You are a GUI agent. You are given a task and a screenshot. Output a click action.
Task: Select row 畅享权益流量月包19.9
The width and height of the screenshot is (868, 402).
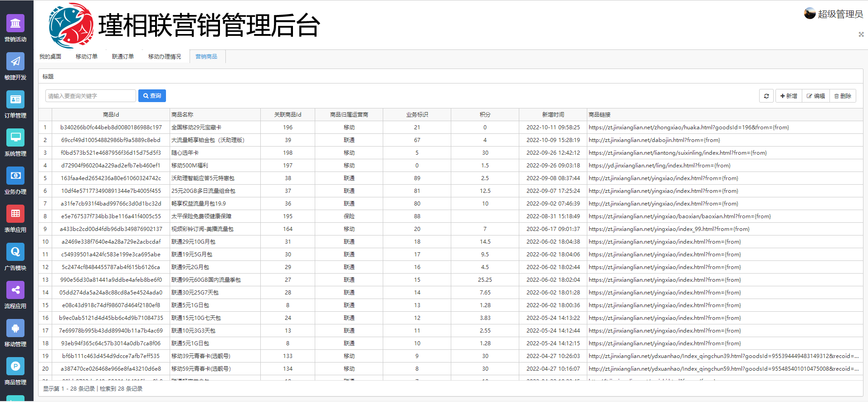(x=451, y=204)
